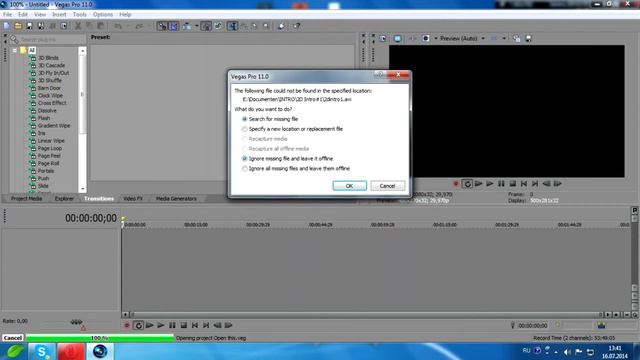Open the dropdown arrow after the toolbar Redo icon
This screenshot has height=360, width=640.
click(x=149, y=26)
